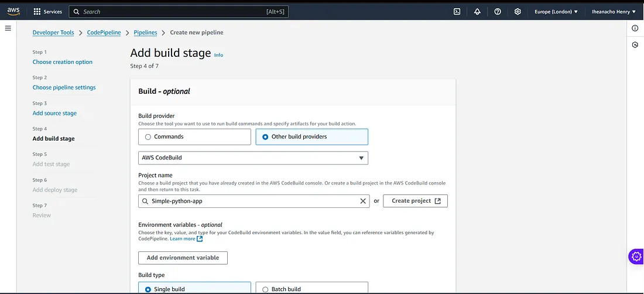This screenshot has width=644, height=294.
Task: Click the Create project button
Action: click(415, 201)
